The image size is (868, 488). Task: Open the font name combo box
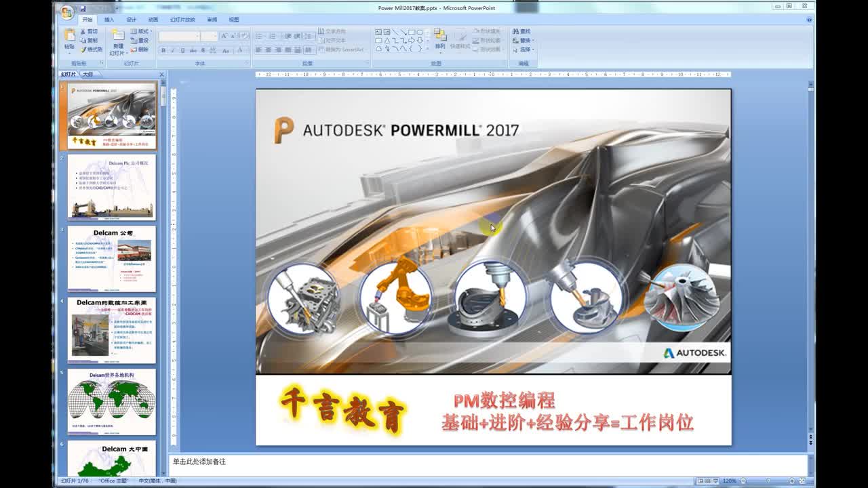coord(179,36)
